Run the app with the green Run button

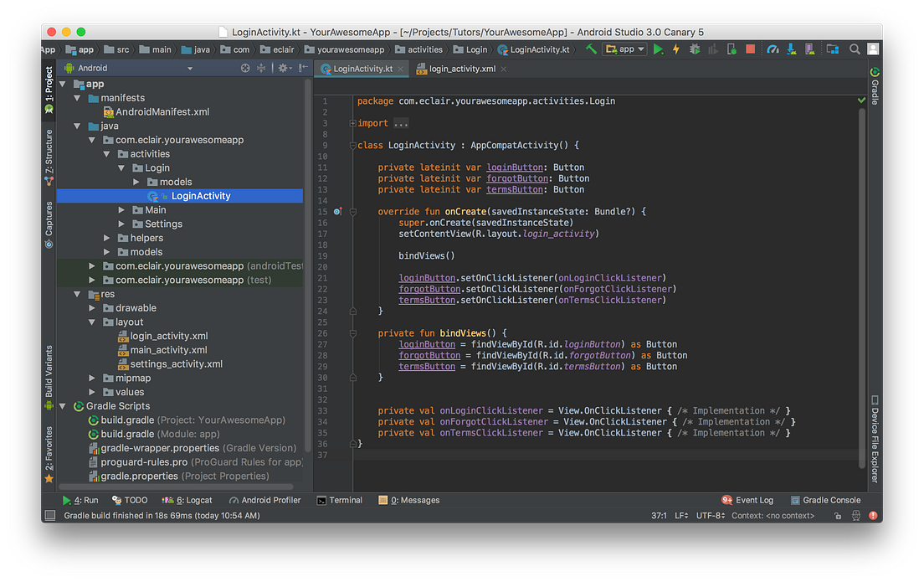tap(658, 49)
